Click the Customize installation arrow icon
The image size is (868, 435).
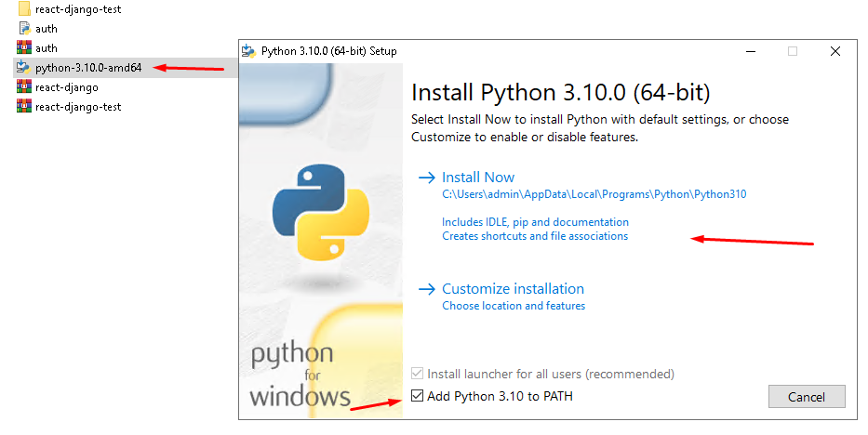(427, 289)
